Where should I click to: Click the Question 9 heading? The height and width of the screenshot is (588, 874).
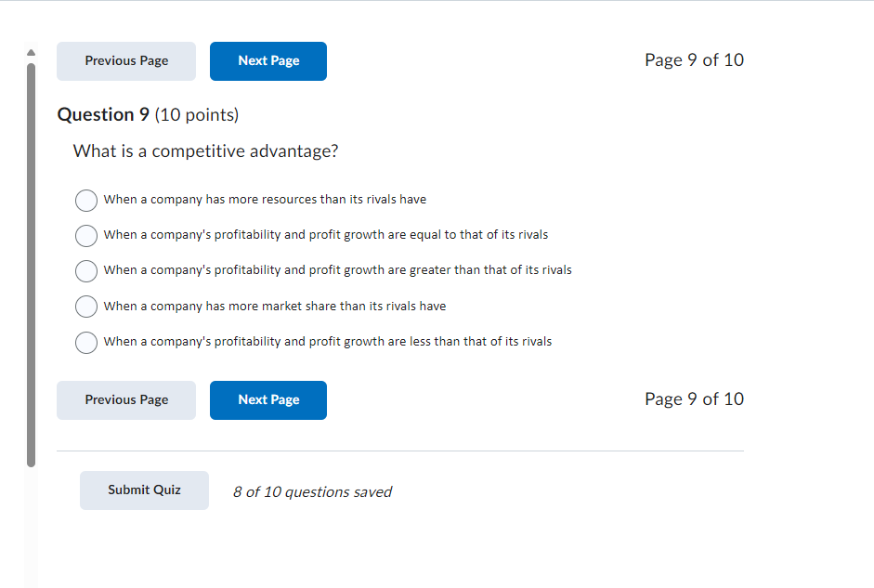147,114
